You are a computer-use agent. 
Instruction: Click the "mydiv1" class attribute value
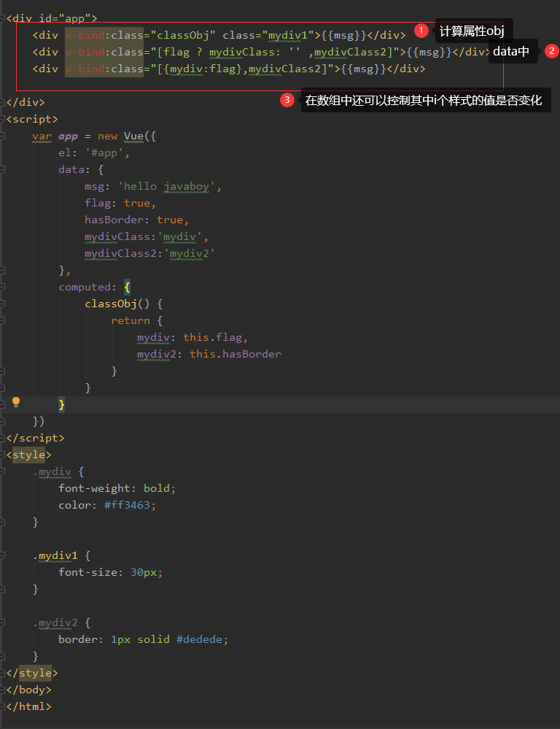coord(288,35)
